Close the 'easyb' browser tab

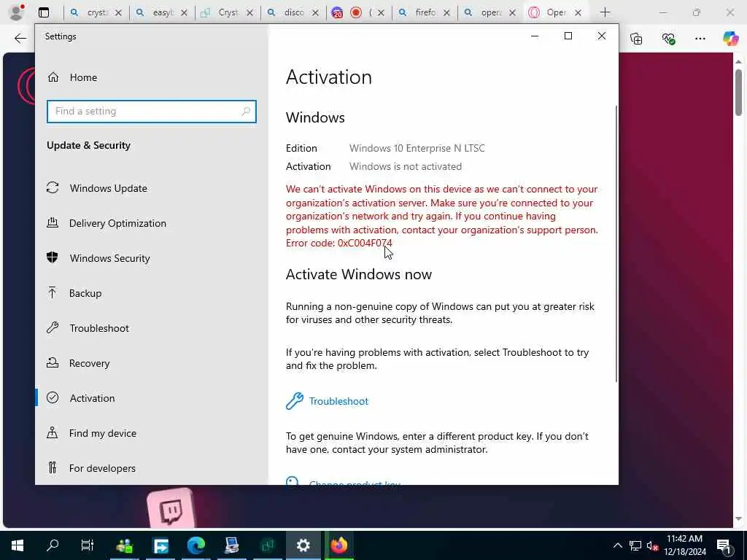click(184, 13)
